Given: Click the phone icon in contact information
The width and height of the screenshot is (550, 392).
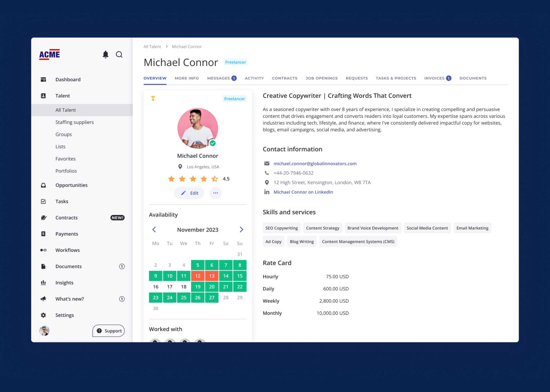Looking at the screenshot, I should (x=267, y=173).
